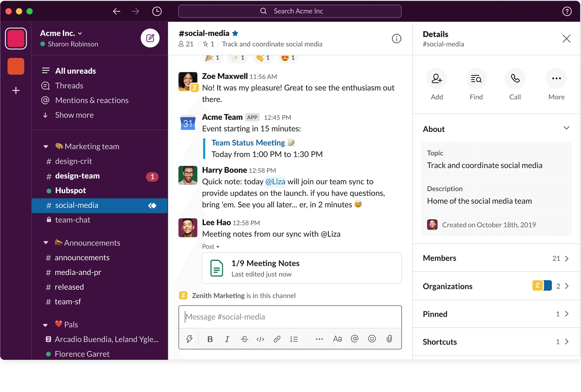Image resolution: width=581 pixels, height=392 pixels.
Task: Expand the Pinned row
Action: point(496,314)
